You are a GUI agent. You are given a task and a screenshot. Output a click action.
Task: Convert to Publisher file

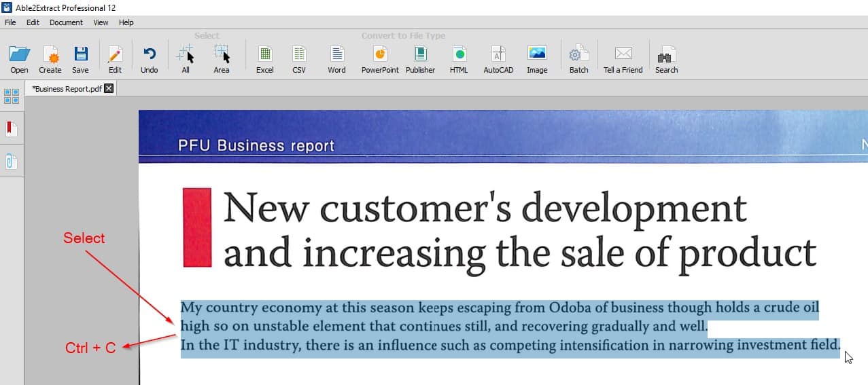[420, 54]
